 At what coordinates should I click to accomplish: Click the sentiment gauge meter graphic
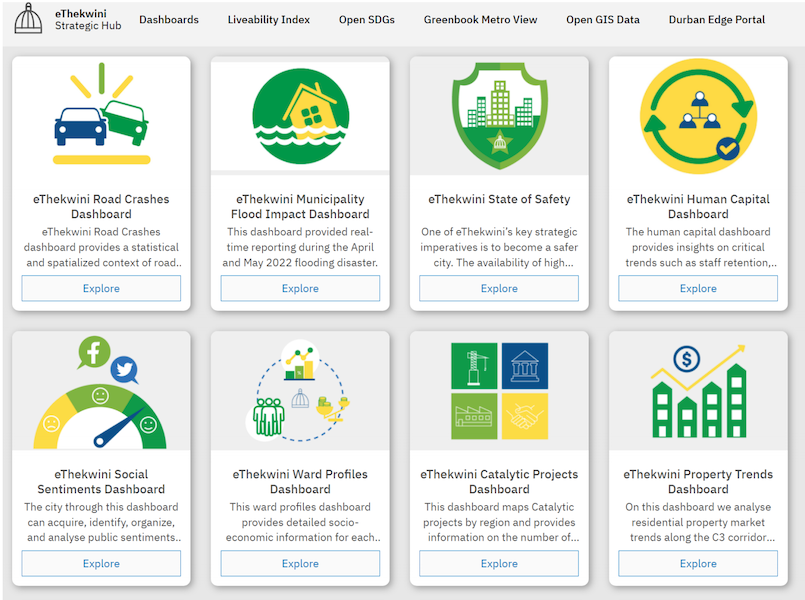100,416
